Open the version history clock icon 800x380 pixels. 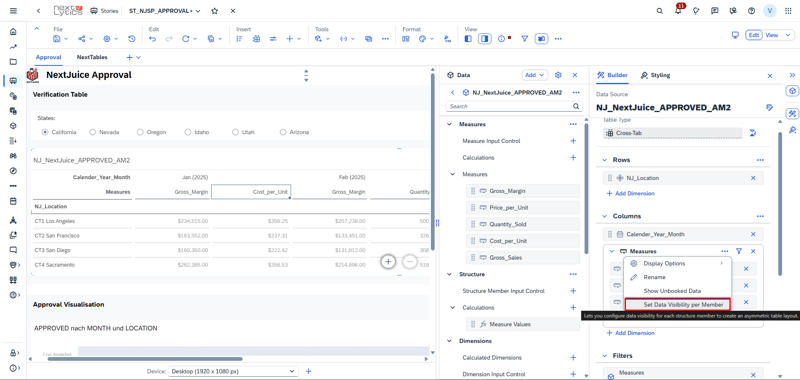click(132, 39)
